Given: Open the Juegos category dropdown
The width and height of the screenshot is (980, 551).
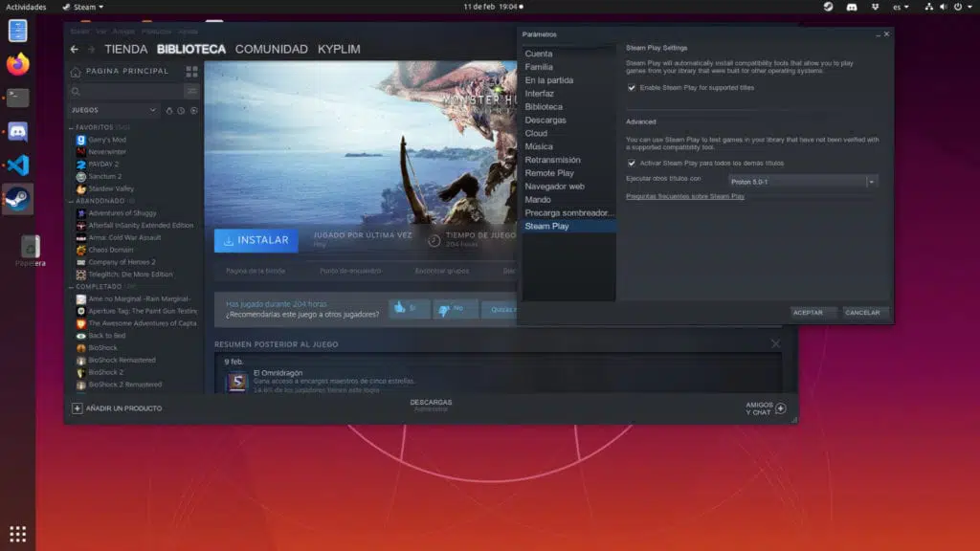Looking at the screenshot, I should coord(114,111).
